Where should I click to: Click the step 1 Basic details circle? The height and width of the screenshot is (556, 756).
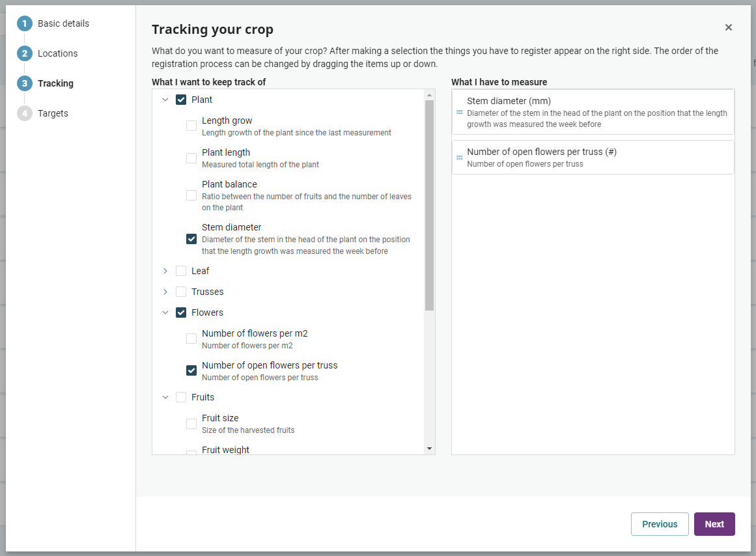coord(25,23)
